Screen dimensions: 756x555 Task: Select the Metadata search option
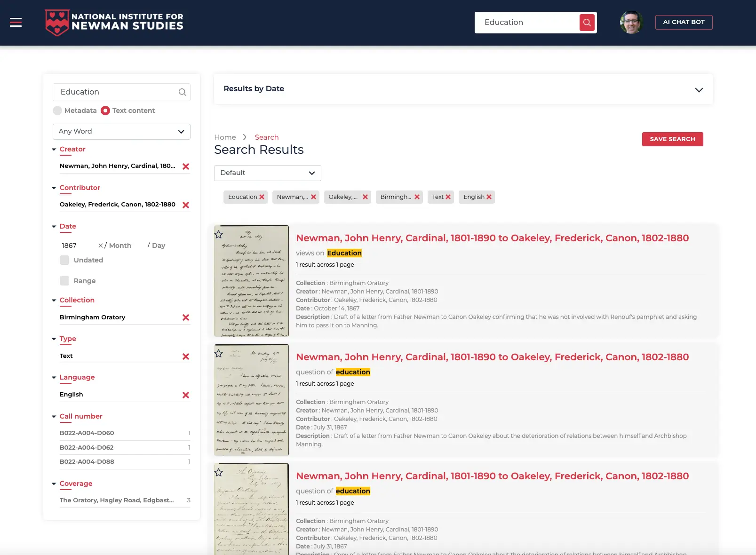tap(57, 111)
